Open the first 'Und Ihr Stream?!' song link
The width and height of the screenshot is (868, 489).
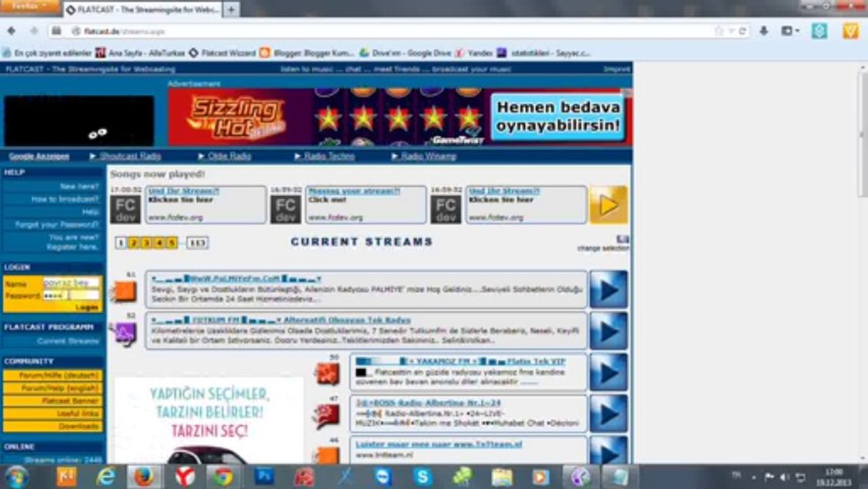point(183,192)
